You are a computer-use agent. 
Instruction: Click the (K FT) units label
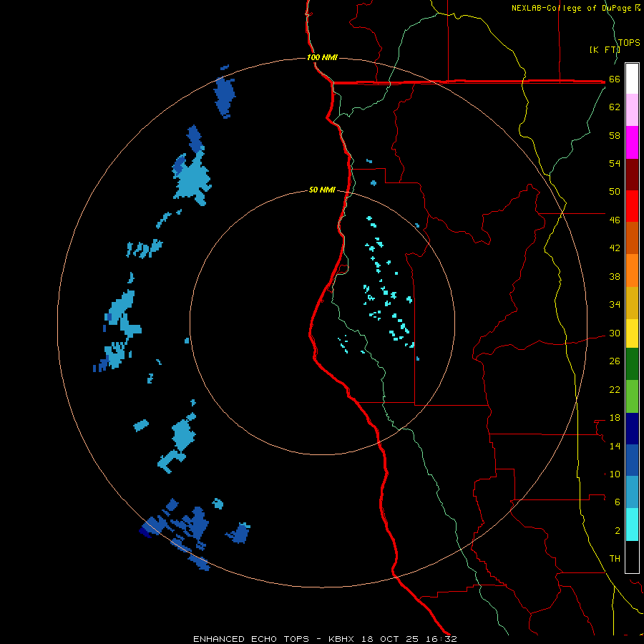tap(605, 49)
